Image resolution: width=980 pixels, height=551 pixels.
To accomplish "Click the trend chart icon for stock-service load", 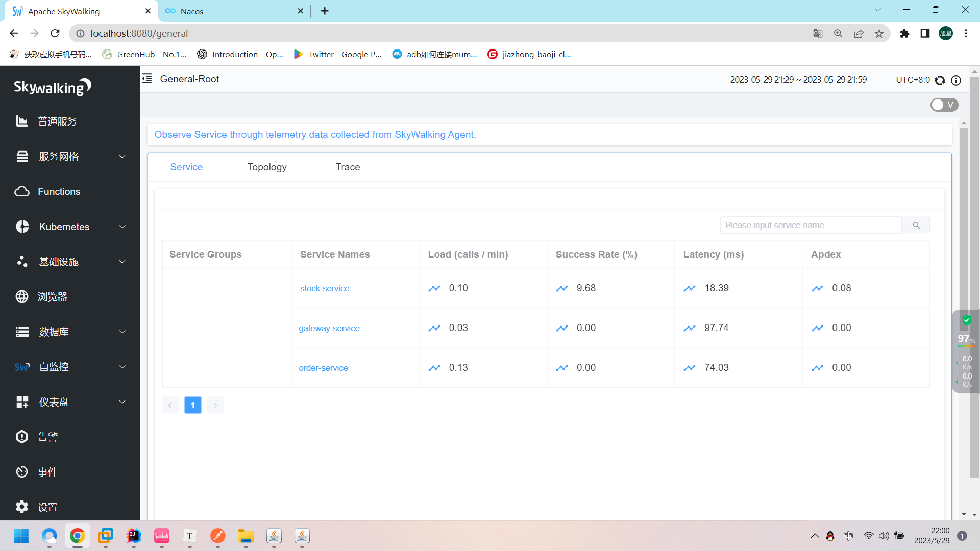I will pos(434,288).
